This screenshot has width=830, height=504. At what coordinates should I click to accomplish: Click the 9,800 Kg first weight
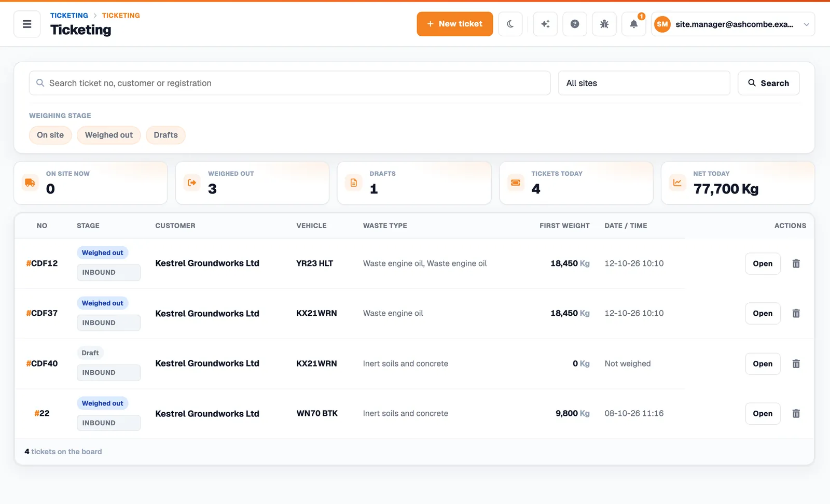pos(572,413)
